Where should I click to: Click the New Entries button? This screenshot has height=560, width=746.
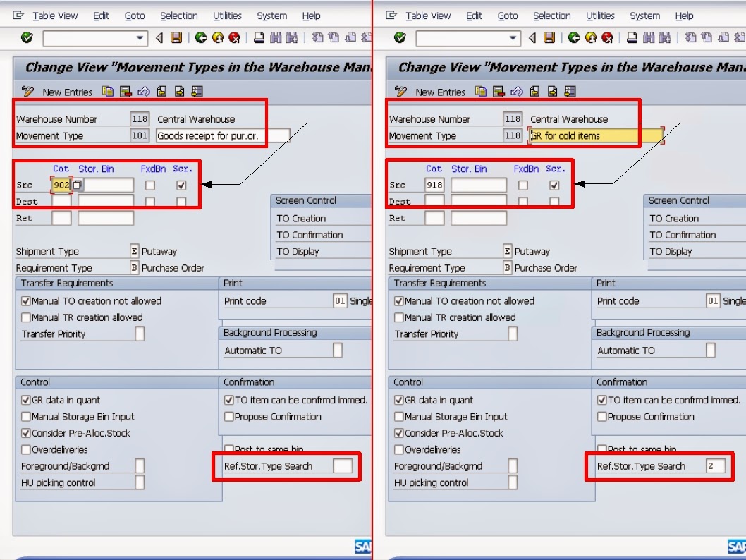pyautogui.click(x=66, y=92)
